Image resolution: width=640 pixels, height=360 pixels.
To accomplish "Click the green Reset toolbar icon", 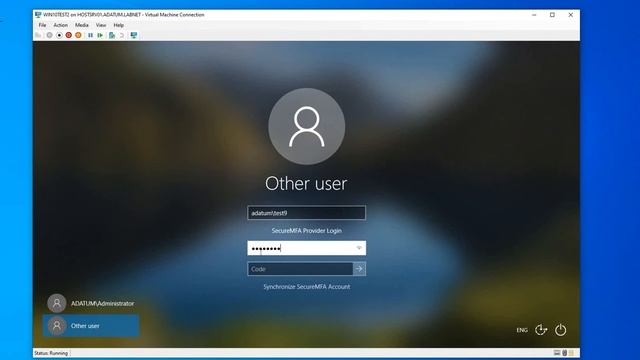I will [100, 36].
